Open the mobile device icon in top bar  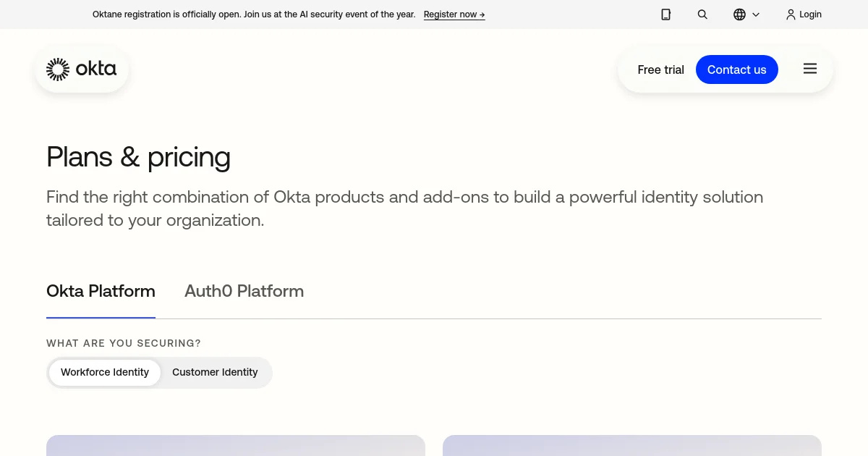(x=666, y=14)
